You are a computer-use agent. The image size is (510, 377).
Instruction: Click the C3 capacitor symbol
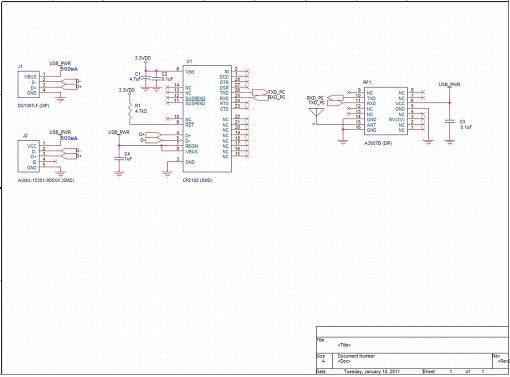pyautogui.click(x=450, y=122)
